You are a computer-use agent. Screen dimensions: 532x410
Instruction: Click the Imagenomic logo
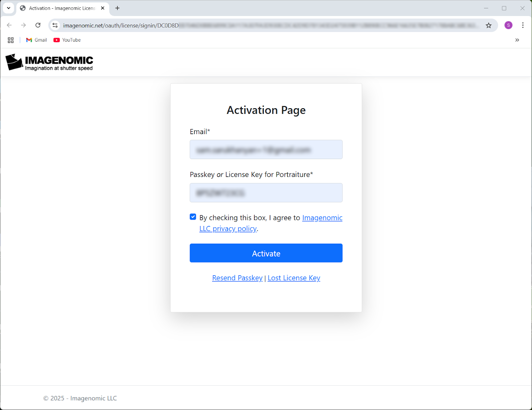click(49, 62)
